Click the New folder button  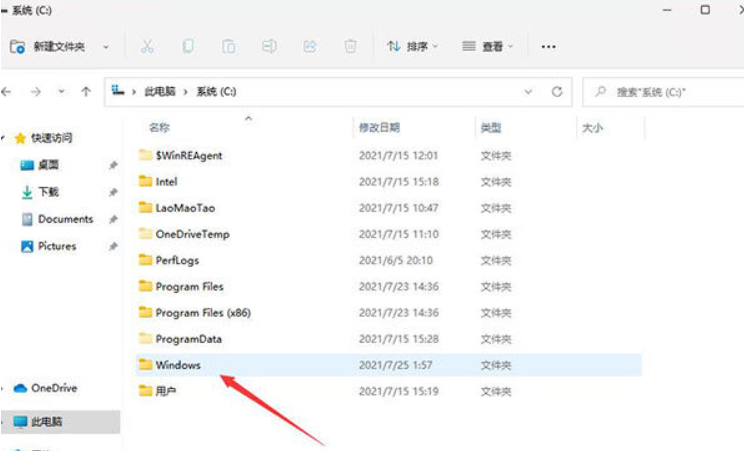coord(47,47)
